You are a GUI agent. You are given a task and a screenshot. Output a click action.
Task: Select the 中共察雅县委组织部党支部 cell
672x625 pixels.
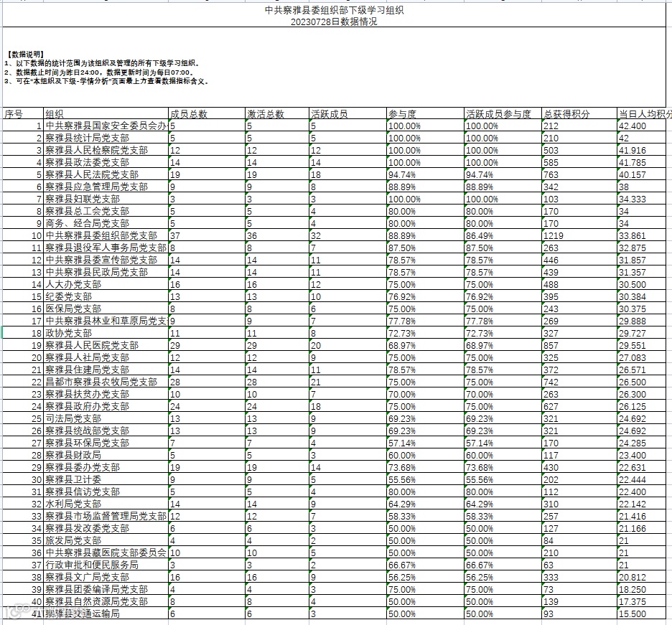pyautogui.click(x=106, y=235)
